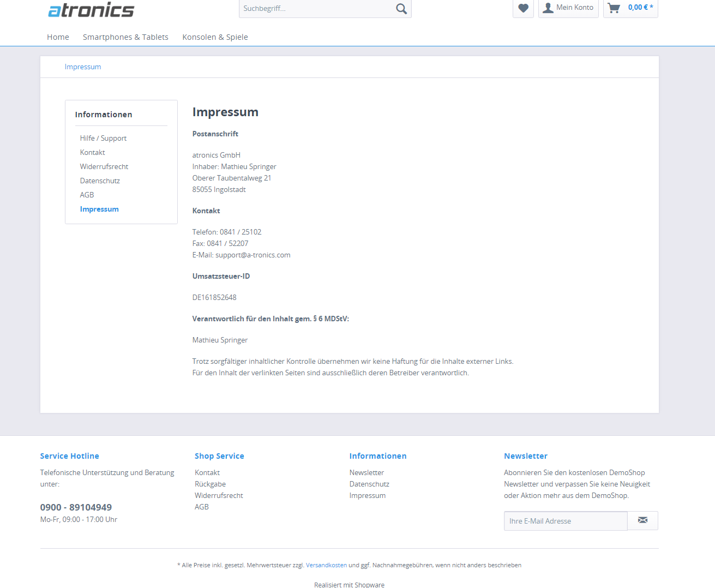This screenshot has height=588, width=715.
Task: Click the Oberer Taubentalweg 21 line
Action: click(x=232, y=178)
